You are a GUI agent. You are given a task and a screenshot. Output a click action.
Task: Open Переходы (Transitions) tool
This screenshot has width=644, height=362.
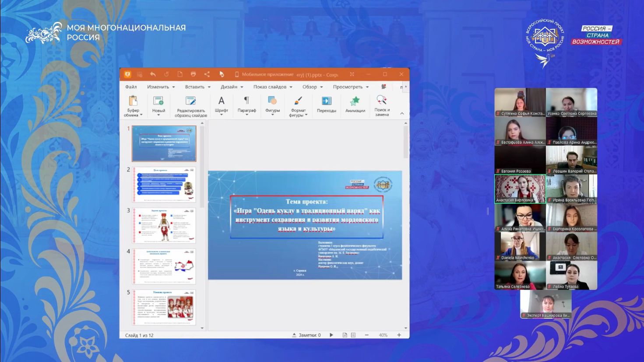click(x=326, y=105)
